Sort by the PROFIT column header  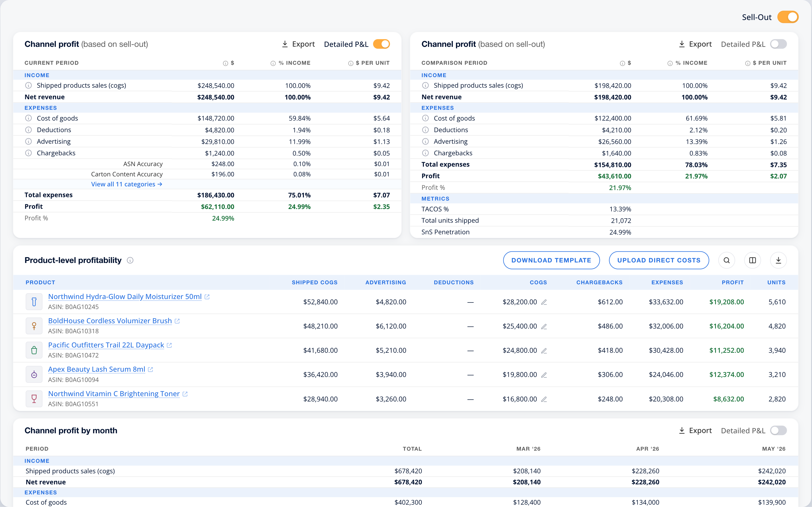click(x=733, y=282)
